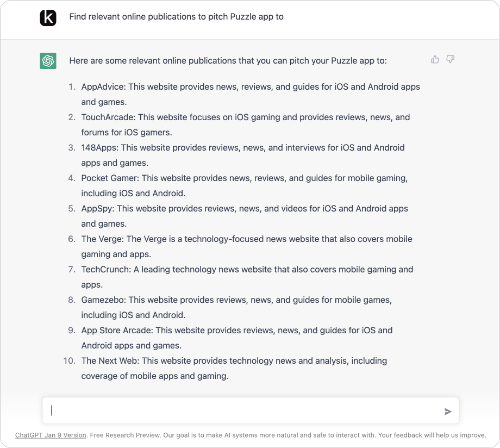The image size is (500, 448).
Task: Click the Pocket Gamer list item
Action: coord(244,185)
